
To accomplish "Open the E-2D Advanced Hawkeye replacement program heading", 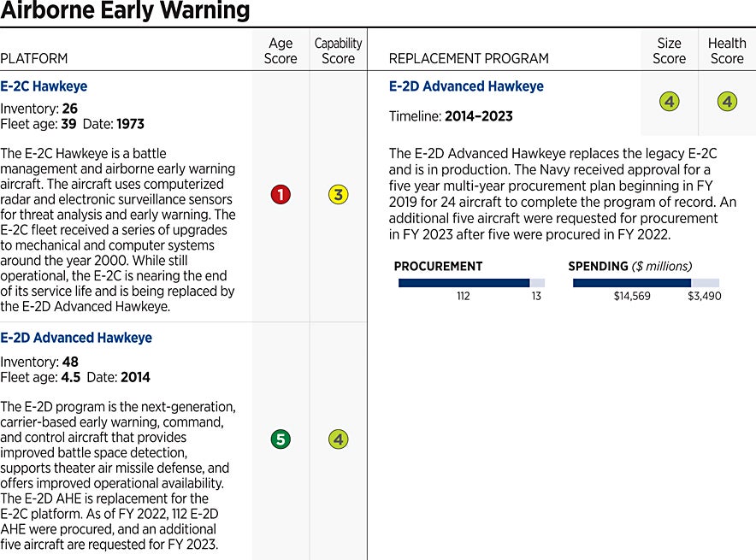I will tap(466, 86).
